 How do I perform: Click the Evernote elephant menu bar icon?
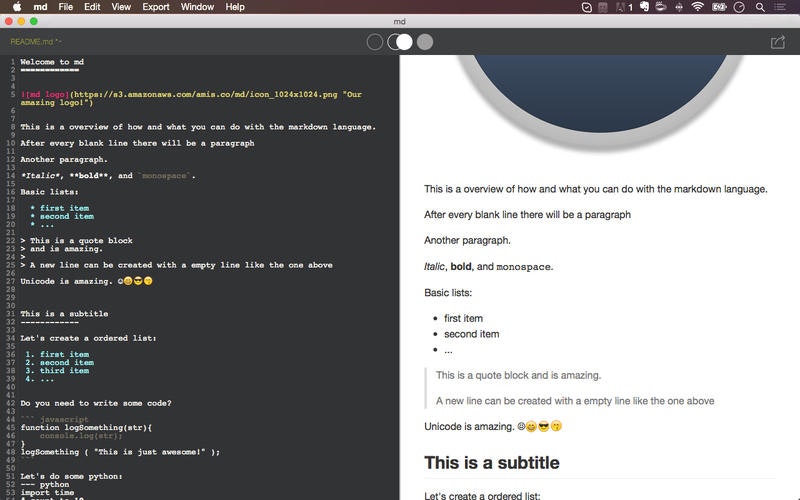[644, 7]
